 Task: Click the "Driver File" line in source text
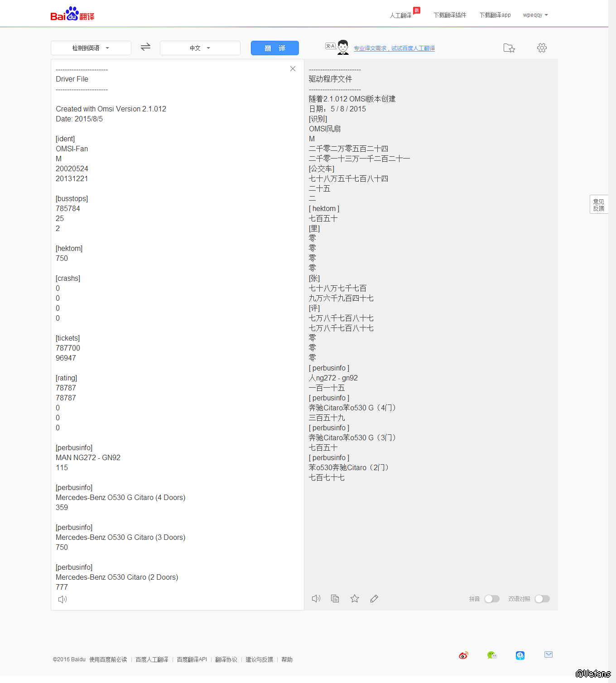tap(72, 79)
